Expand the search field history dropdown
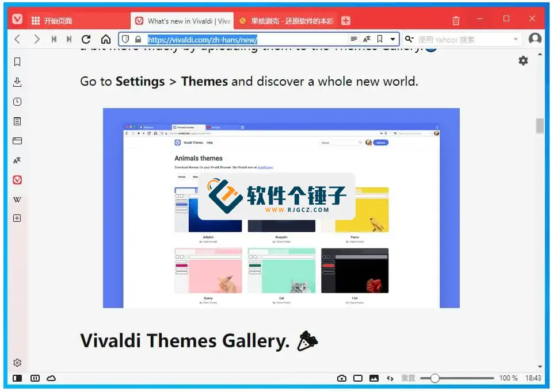553x392 pixels. click(516, 40)
